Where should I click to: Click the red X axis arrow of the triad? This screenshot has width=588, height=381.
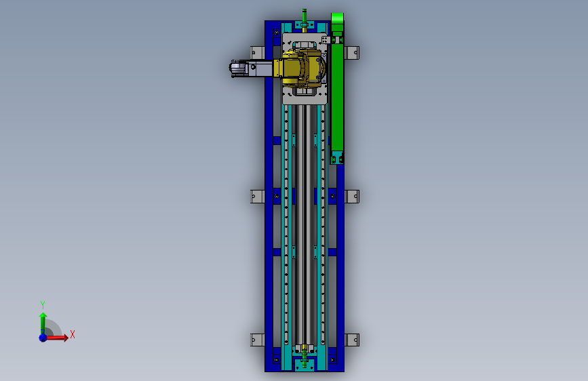tap(57, 338)
